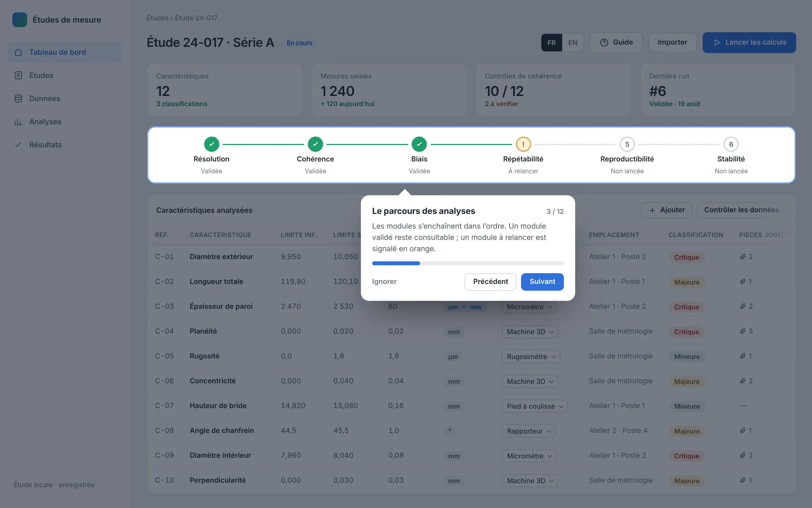Image resolution: width=812 pixels, height=508 pixels.
Task: Open Études in sidebar
Action: [65, 75]
